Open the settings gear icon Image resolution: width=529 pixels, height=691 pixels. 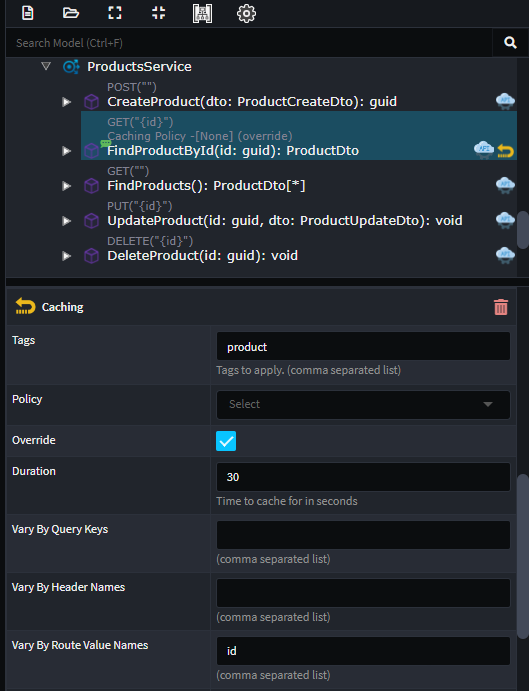246,14
